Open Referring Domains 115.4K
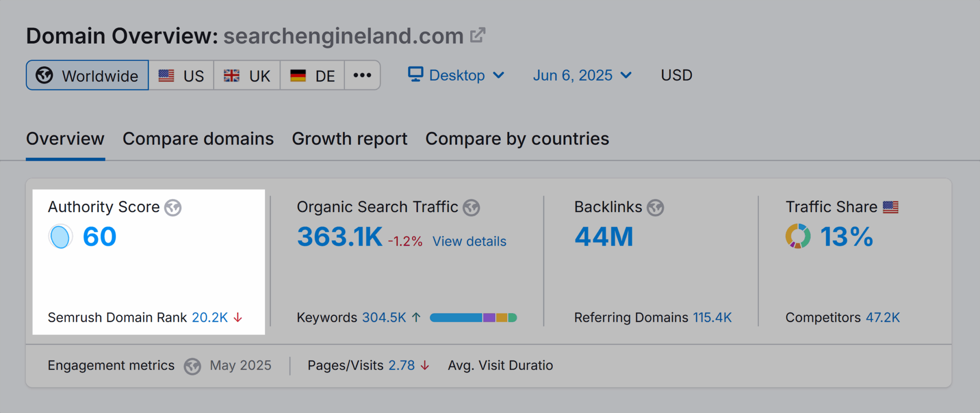Screen dimensions: 980x413 (x=712, y=317)
